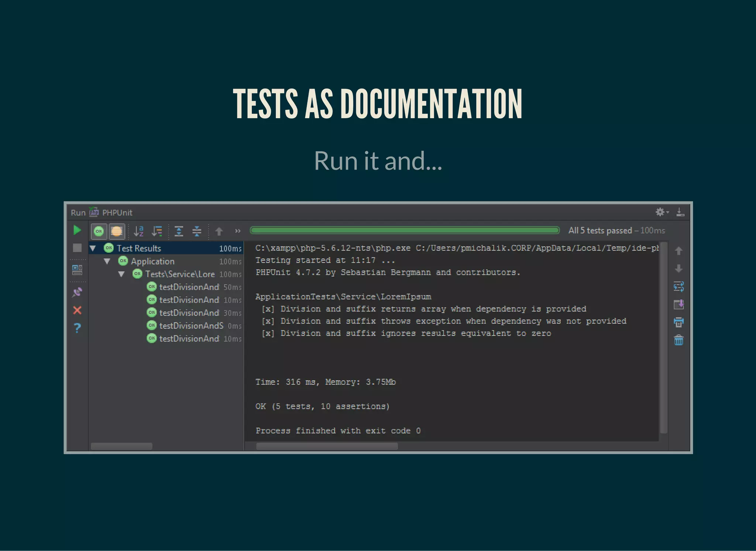Click the OK status icon beside Test Results
756x551 pixels.
tap(109, 248)
